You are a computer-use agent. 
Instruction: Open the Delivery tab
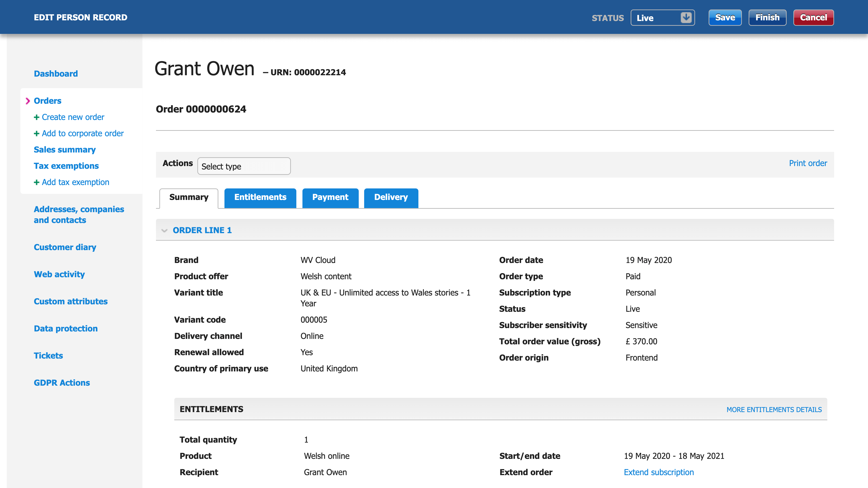[391, 197]
